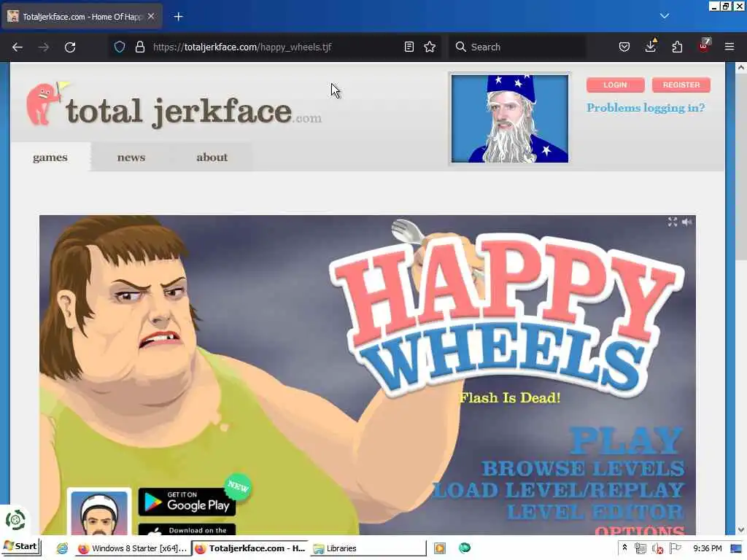
Task: Click the greyed forward navigation arrow
Action: [x=43, y=47]
